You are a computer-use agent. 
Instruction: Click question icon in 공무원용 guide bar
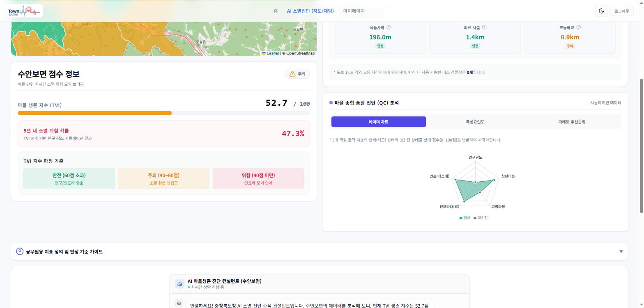pyautogui.click(x=20, y=251)
